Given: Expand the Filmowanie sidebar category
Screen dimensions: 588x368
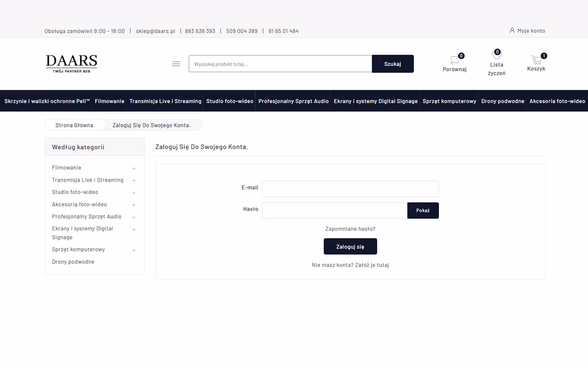Looking at the screenshot, I should 134,168.
